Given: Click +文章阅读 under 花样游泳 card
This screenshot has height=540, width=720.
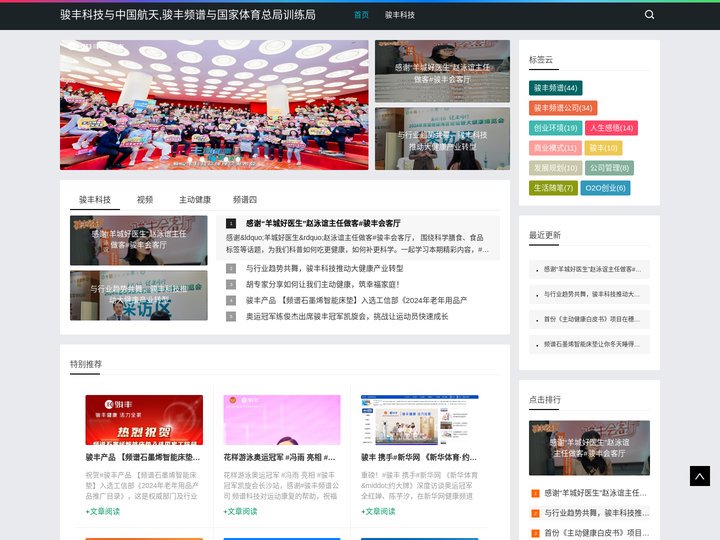Looking at the screenshot, I should [240, 511].
